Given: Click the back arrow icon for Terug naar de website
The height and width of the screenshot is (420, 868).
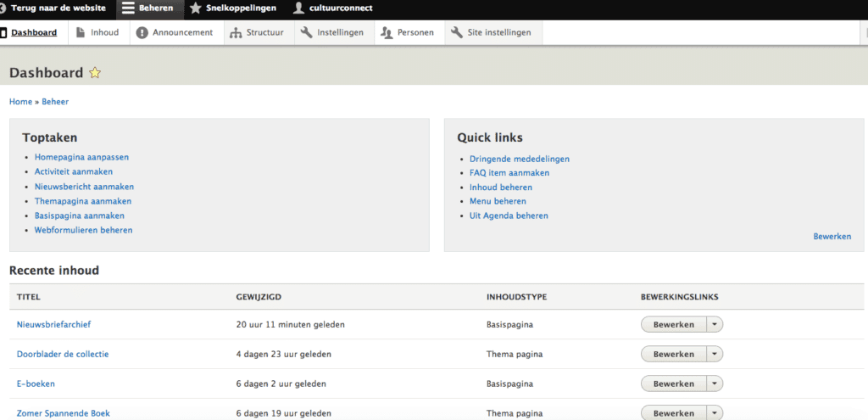Looking at the screenshot, I should click(3, 8).
